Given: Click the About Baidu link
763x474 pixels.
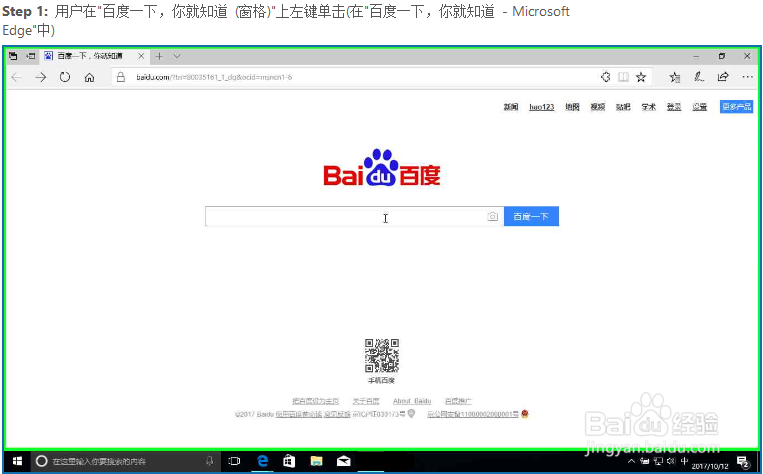Looking at the screenshot, I should pyautogui.click(x=412, y=401).
